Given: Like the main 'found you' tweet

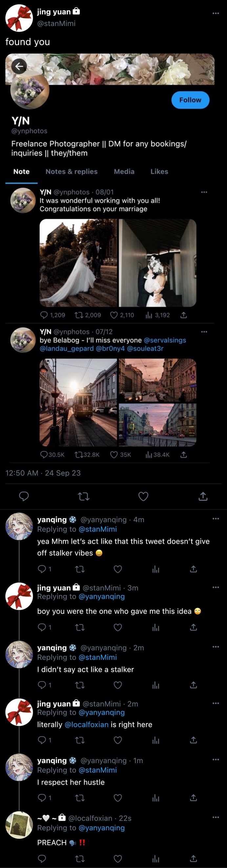Looking at the screenshot, I should 143,496.
